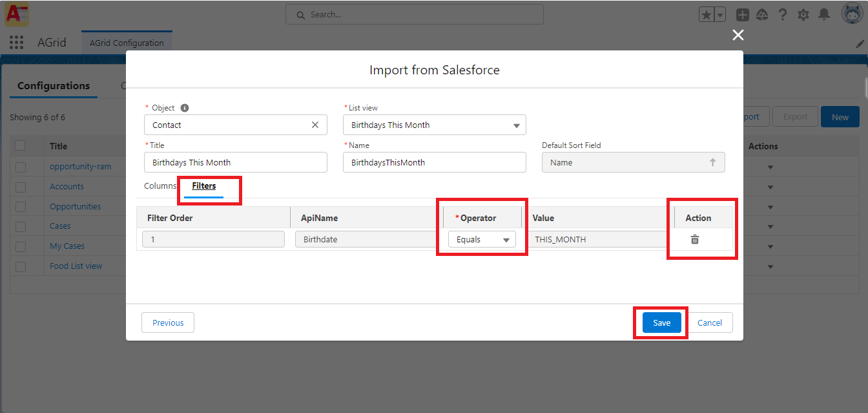Click the Actions column header
The width and height of the screenshot is (868, 413).
point(763,146)
